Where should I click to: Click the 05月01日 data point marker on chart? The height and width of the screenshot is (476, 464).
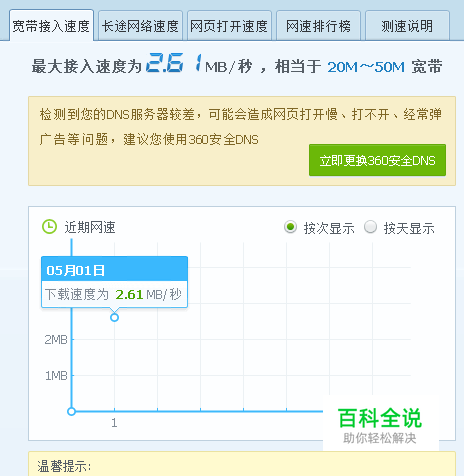pos(114,317)
